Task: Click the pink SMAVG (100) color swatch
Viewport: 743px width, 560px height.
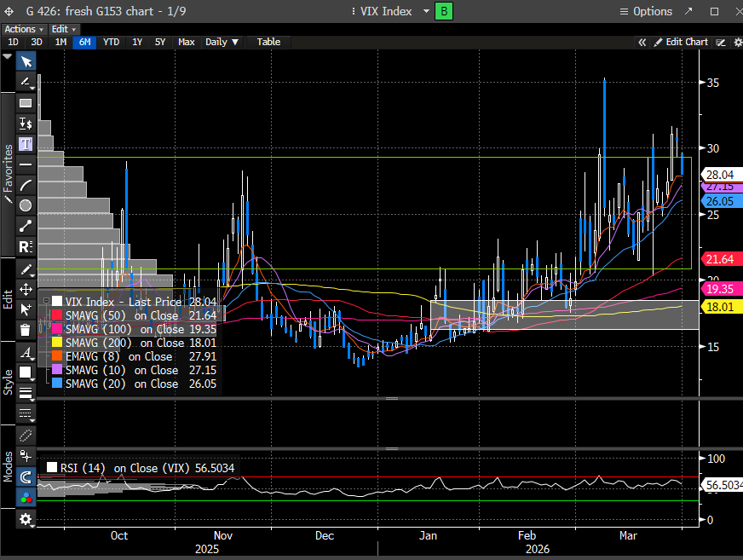Action: pos(57,329)
